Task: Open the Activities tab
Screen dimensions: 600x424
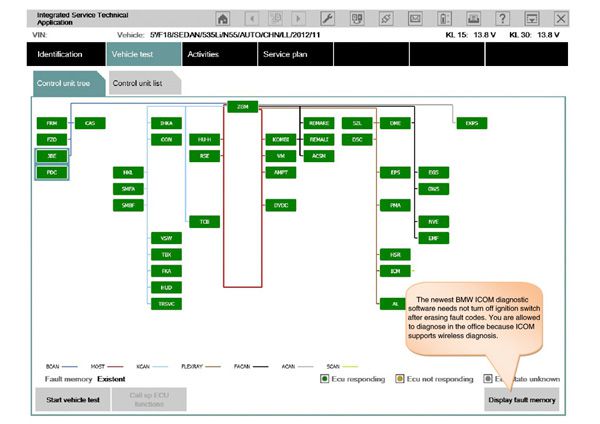Action: (x=203, y=54)
